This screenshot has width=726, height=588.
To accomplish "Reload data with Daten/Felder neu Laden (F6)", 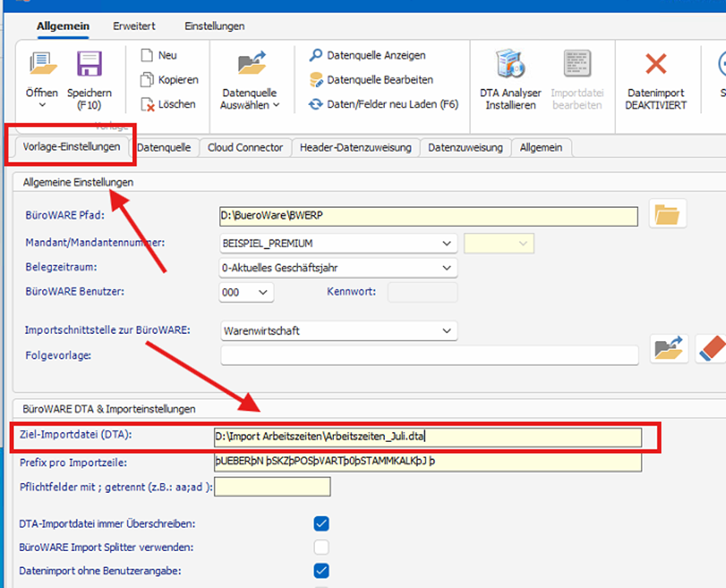I will pyautogui.click(x=383, y=104).
